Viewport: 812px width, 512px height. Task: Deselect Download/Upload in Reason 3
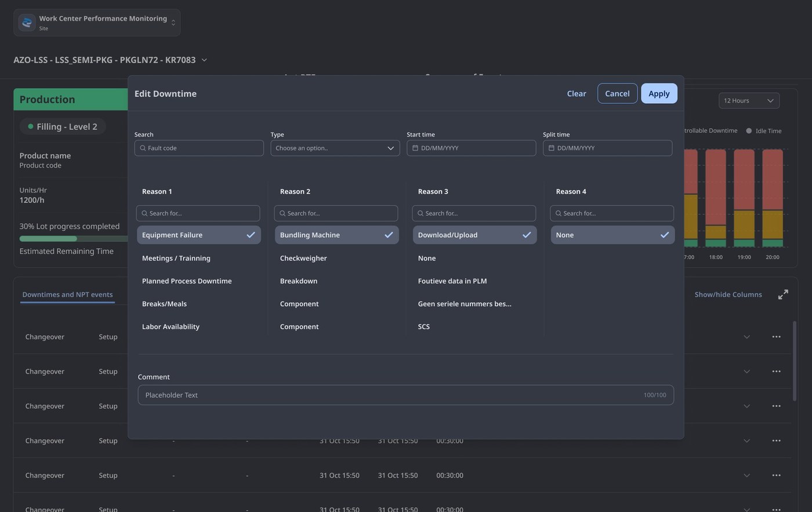click(x=475, y=235)
